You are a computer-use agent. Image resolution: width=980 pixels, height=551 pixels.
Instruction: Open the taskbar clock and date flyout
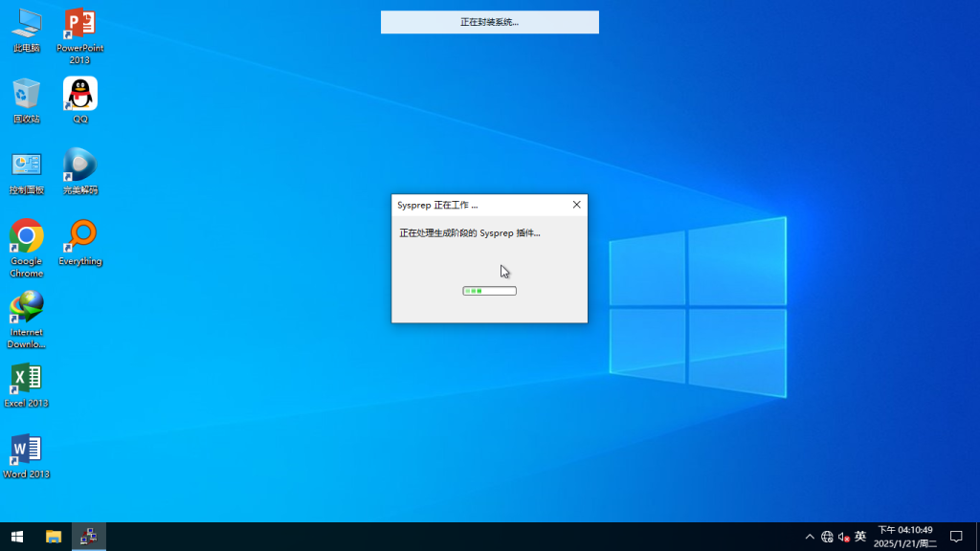[x=905, y=537]
